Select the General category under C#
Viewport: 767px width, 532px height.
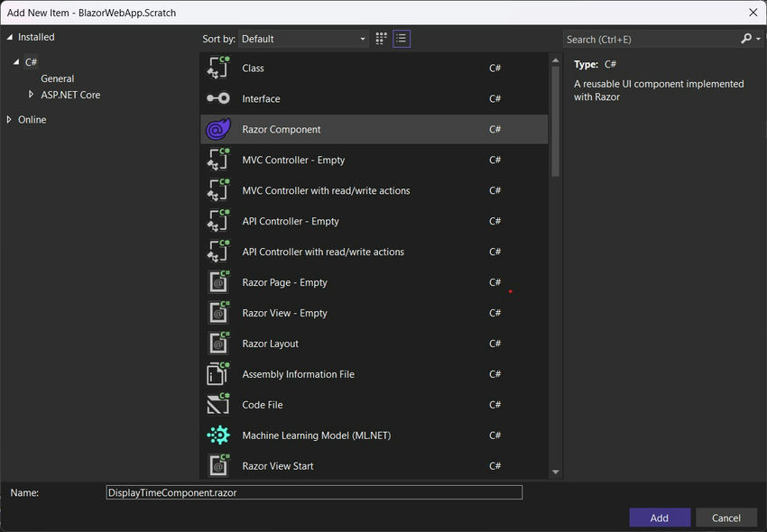(x=57, y=78)
